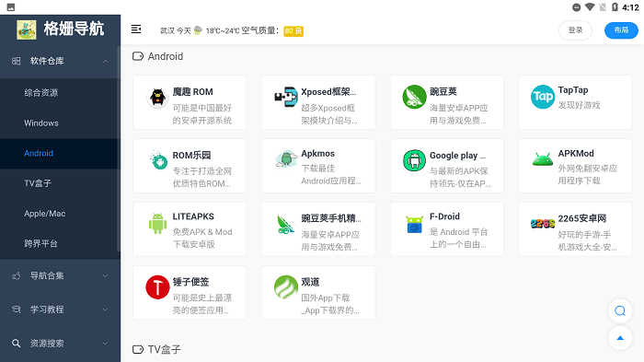The image size is (644, 362).
Task: Open the 观道 green swirl icon
Action: click(x=286, y=287)
